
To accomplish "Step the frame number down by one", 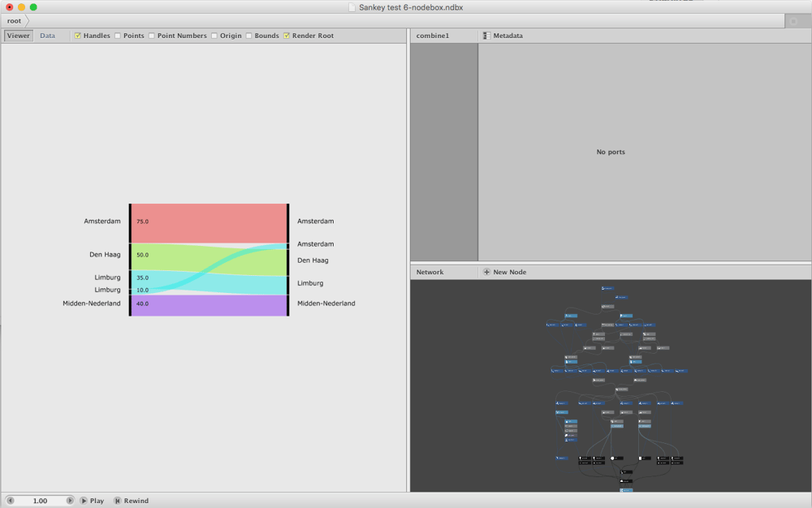I will point(11,501).
